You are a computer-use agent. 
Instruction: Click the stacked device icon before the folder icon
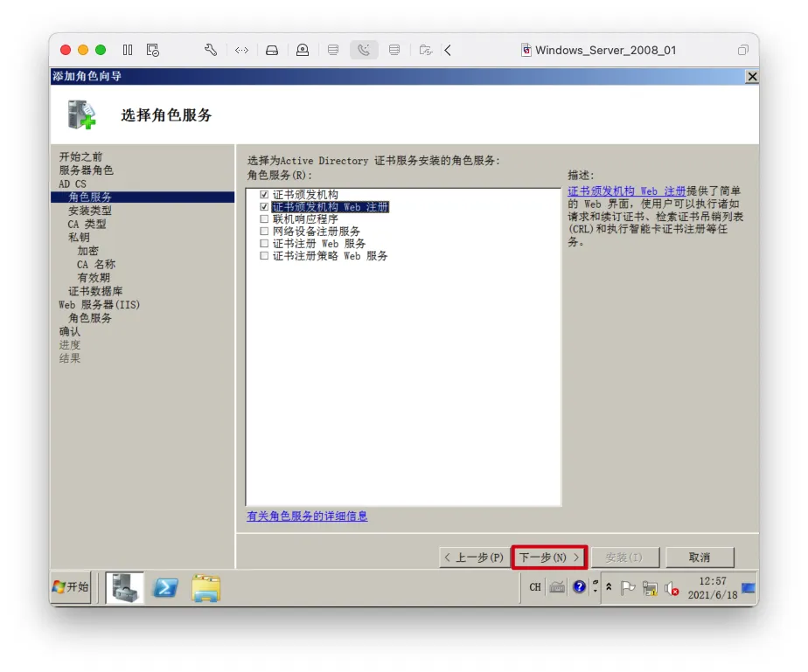394,50
